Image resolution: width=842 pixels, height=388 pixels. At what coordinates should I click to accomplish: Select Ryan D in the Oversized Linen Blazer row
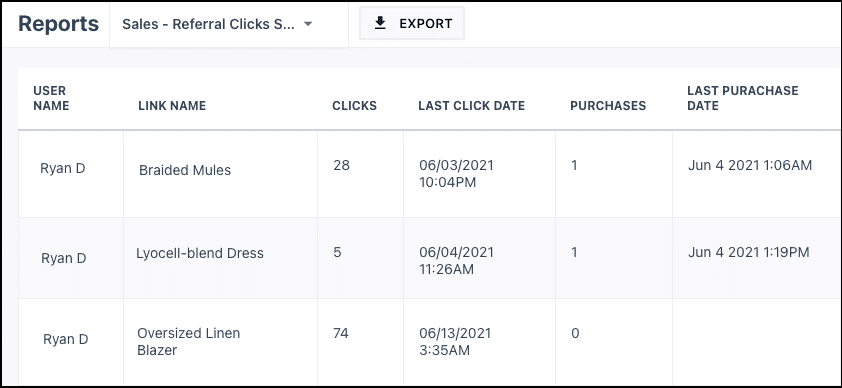pos(66,339)
